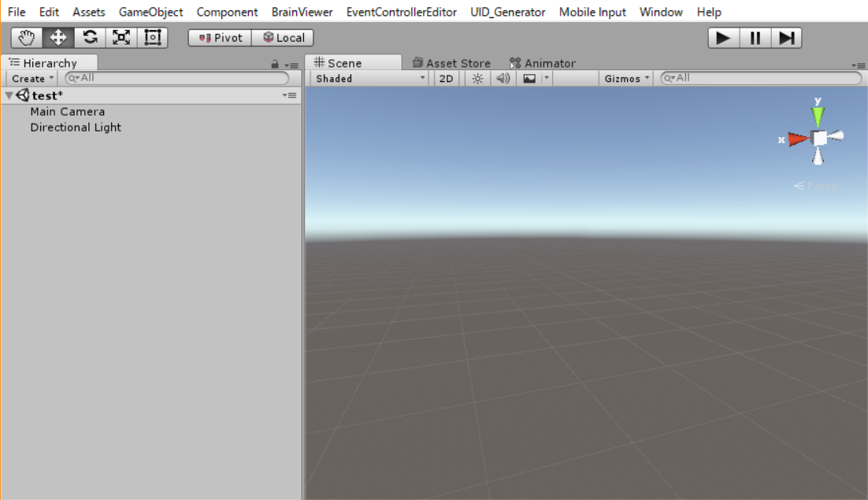Switch to the Animator tab
This screenshot has height=500, width=868.
click(x=543, y=63)
